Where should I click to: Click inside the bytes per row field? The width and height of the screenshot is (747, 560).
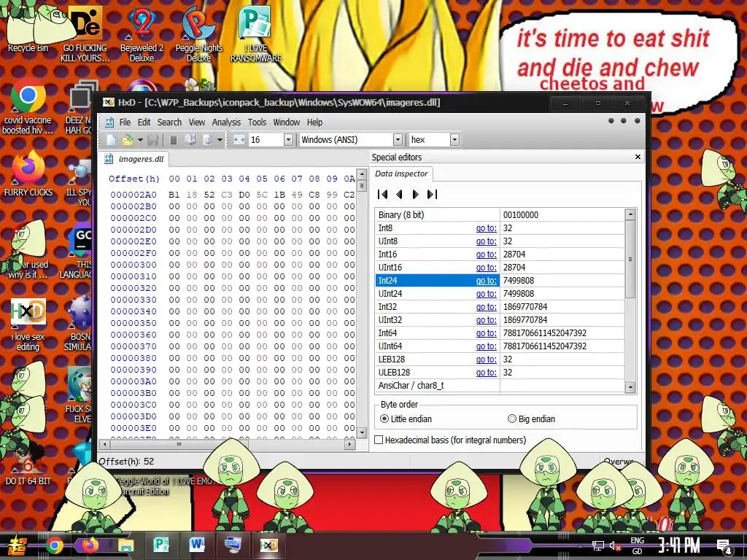pyautogui.click(x=266, y=139)
